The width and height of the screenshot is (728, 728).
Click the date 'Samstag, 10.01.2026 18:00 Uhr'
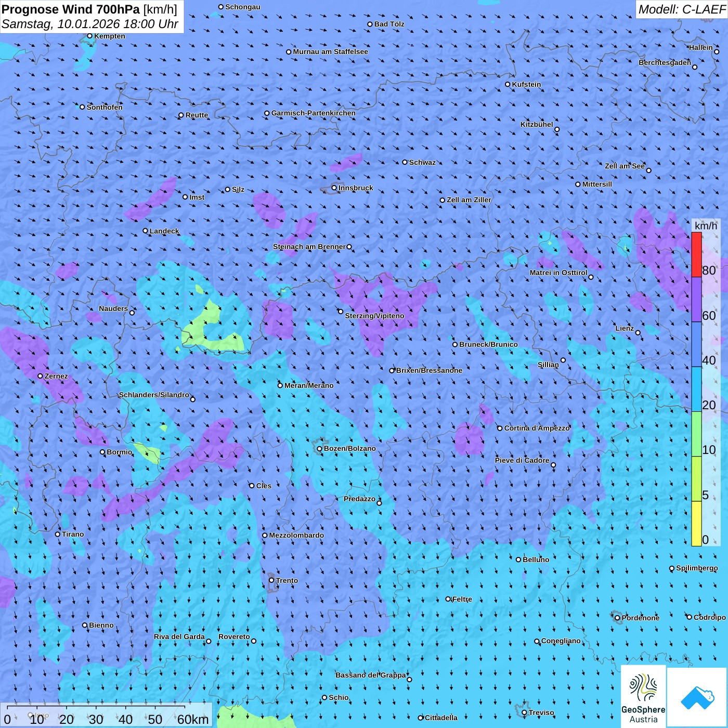(90, 24)
